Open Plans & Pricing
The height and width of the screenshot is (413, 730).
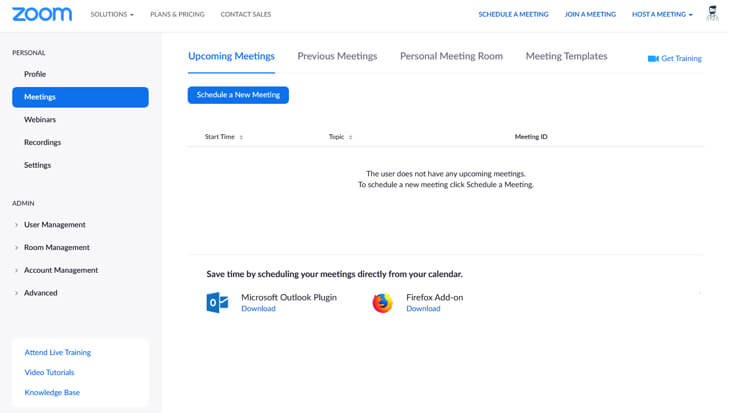click(177, 14)
